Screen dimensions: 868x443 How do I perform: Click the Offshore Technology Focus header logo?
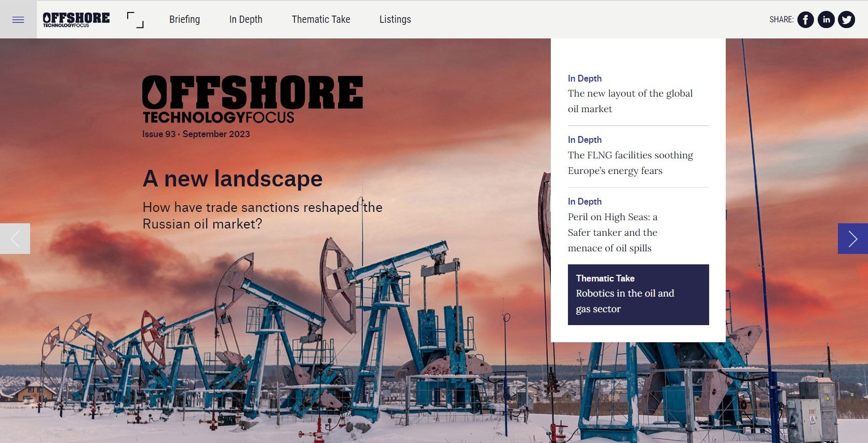point(76,20)
